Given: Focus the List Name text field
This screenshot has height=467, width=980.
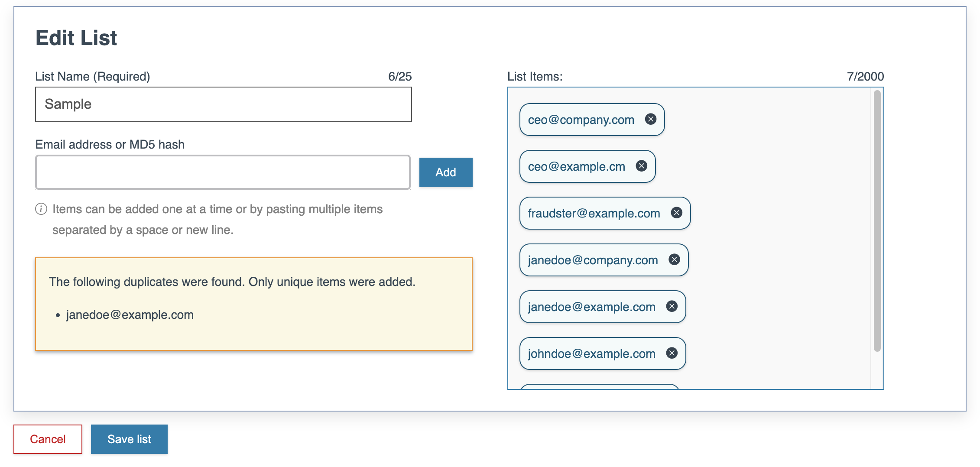Looking at the screenshot, I should [223, 104].
